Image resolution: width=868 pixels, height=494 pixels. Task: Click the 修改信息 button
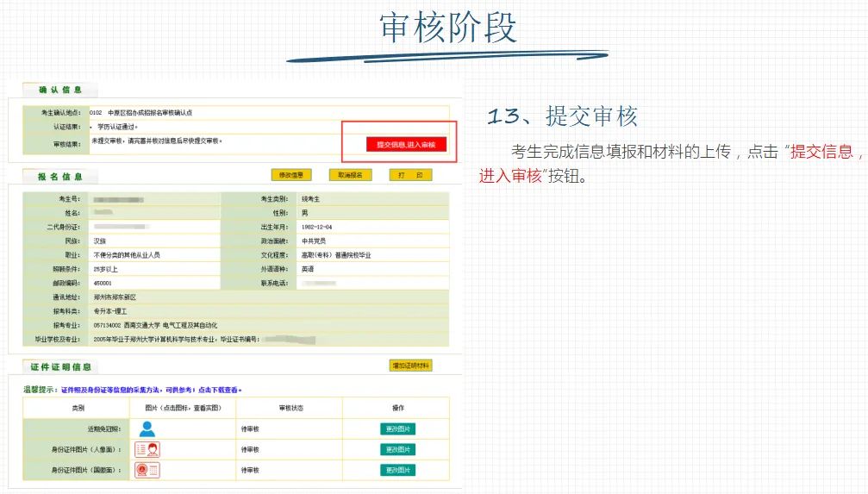coord(291,175)
